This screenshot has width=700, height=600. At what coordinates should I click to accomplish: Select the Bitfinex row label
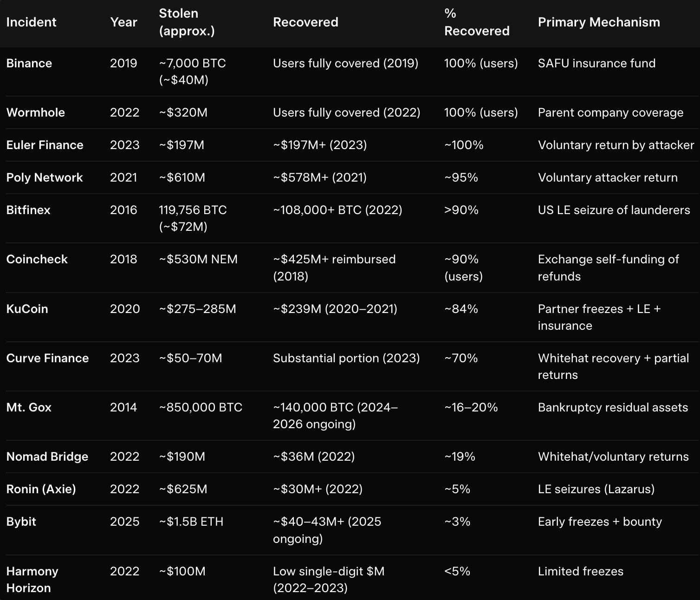pyautogui.click(x=28, y=210)
